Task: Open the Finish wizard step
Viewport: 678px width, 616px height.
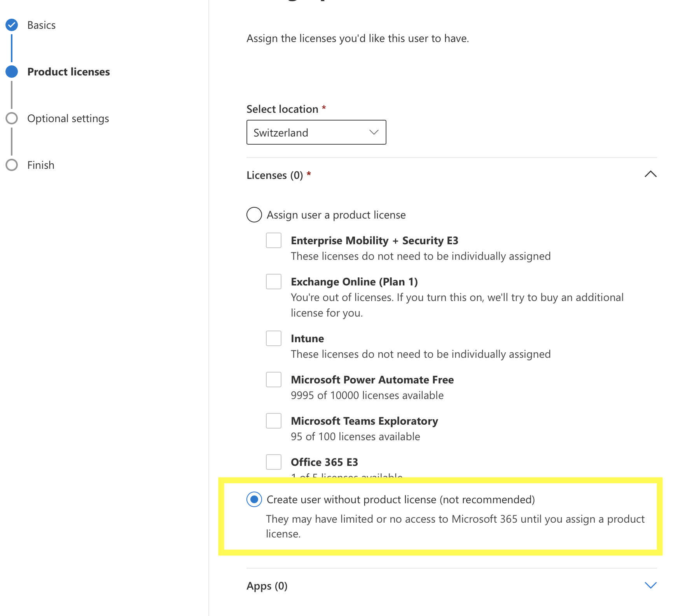Action: (41, 165)
